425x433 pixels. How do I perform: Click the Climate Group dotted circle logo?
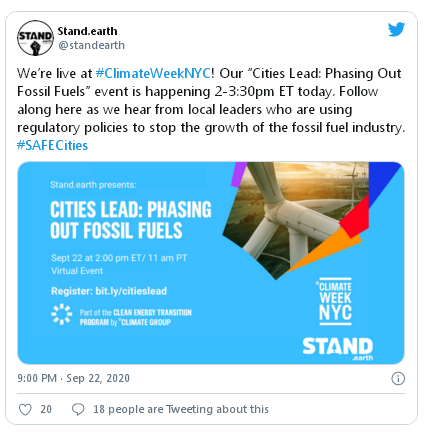tap(62, 314)
